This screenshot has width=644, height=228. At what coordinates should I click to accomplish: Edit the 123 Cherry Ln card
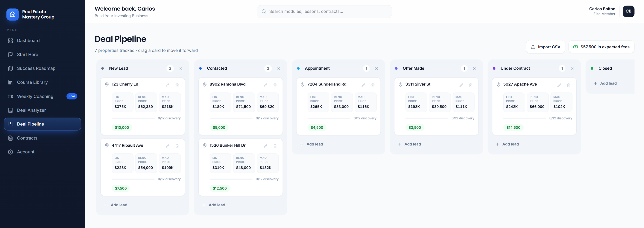click(167, 85)
